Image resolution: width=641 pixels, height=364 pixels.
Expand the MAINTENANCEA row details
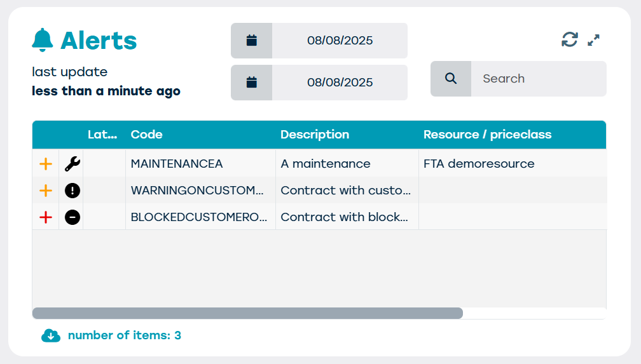[x=46, y=164]
